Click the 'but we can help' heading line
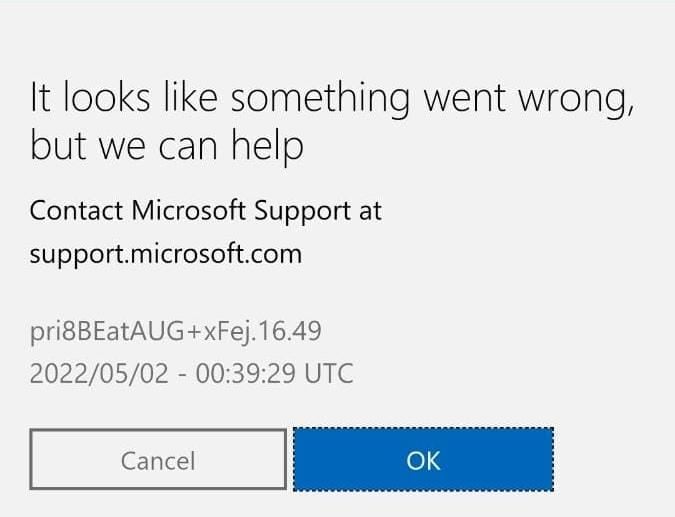The height and width of the screenshot is (517, 675). click(x=166, y=147)
